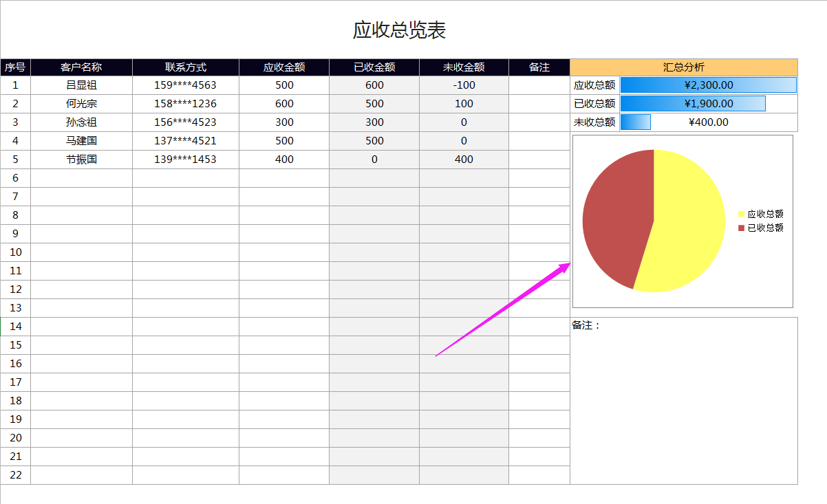Select row number 5 for 节振国
The width and height of the screenshot is (827, 504).
[x=14, y=159]
